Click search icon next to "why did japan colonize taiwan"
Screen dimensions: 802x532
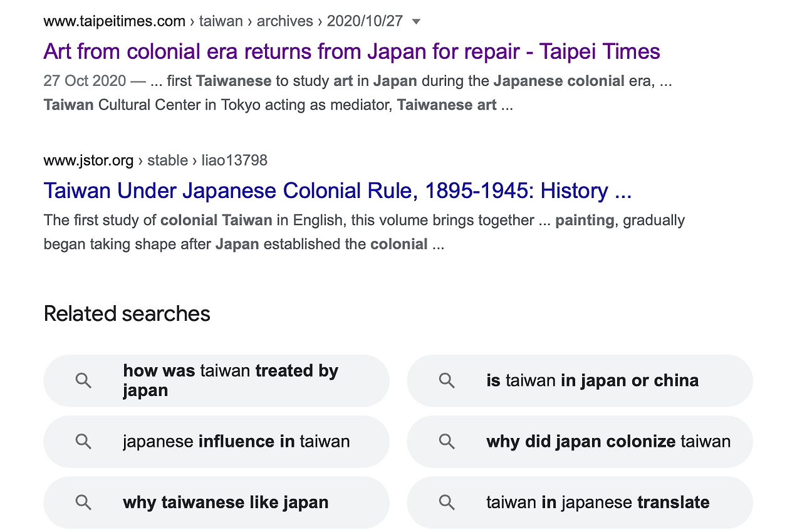pos(447,441)
